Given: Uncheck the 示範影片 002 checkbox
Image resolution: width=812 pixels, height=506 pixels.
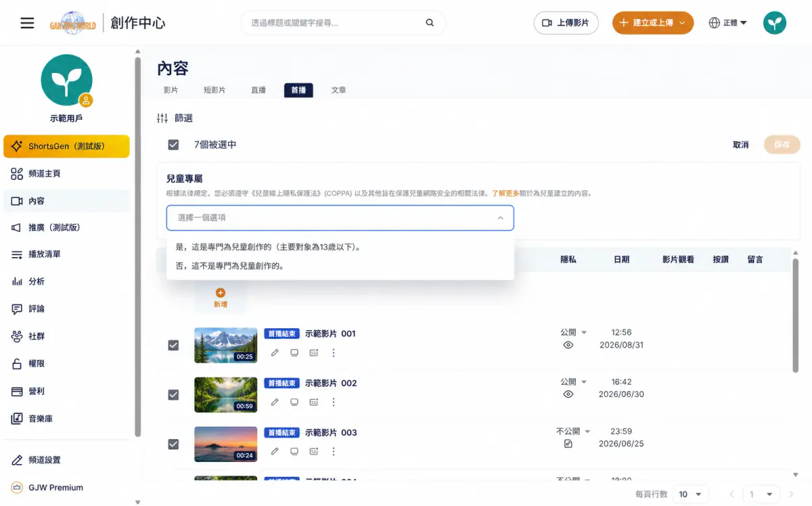Looking at the screenshot, I should pos(173,394).
